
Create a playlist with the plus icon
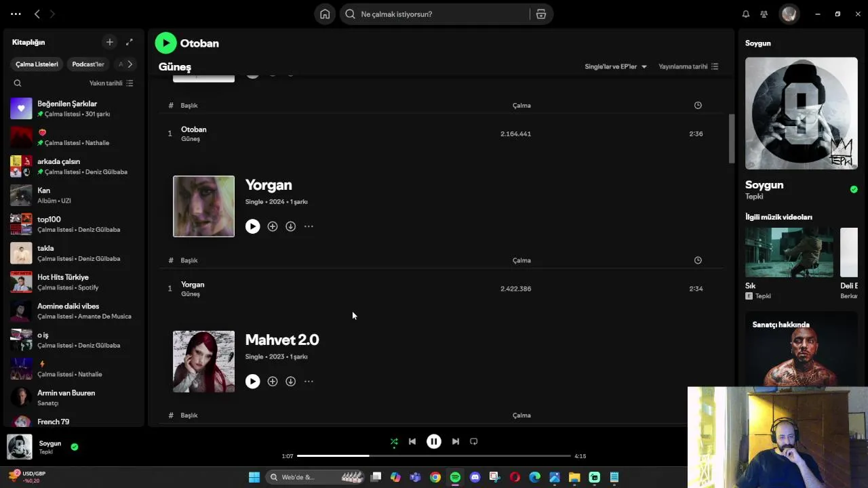pyautogui.click(x=110, y=42)
